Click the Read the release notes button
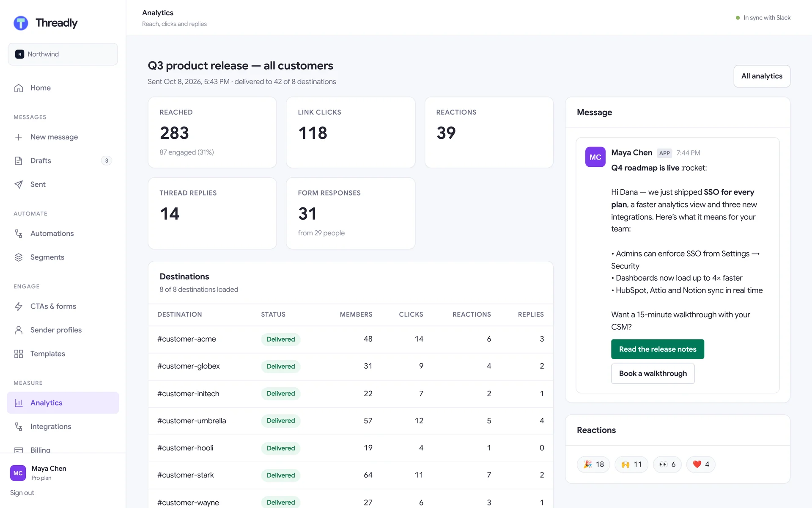The height and width of the screenshot is (508, 812). (x=658, y=349)
